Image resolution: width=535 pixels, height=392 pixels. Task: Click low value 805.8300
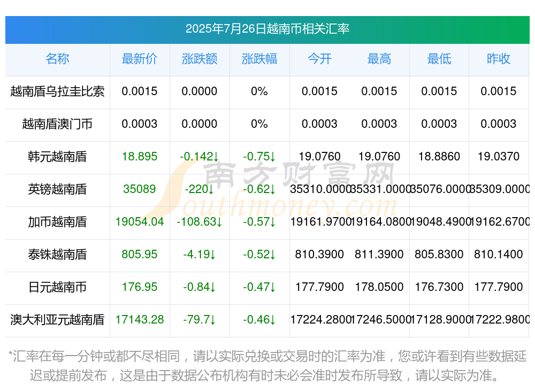click(x=439, y=255)
